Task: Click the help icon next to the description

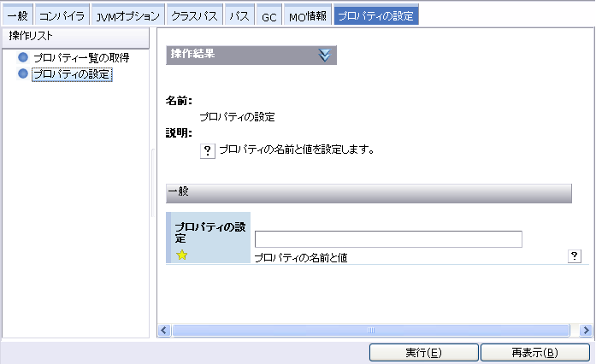Action: (207, 150)
